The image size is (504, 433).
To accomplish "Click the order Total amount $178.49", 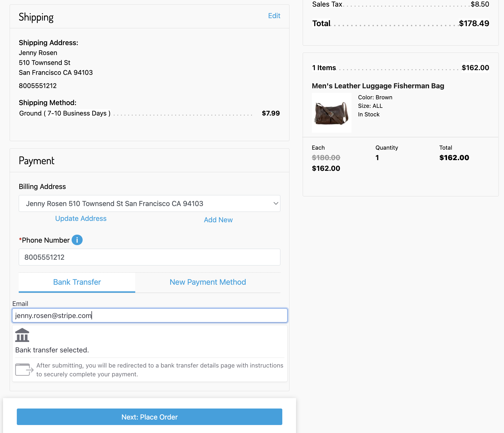I will 474,23.
